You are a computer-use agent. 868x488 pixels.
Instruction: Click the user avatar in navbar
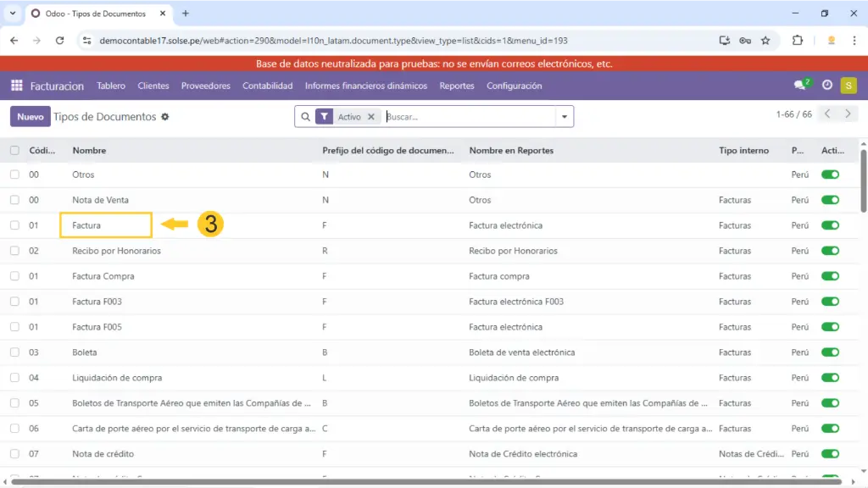849,86
